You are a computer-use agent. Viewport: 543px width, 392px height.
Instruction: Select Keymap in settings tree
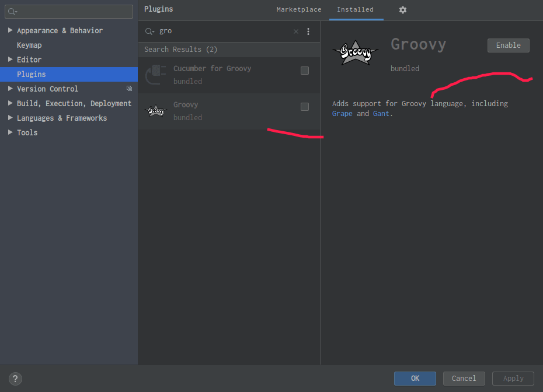pos(29,45)
